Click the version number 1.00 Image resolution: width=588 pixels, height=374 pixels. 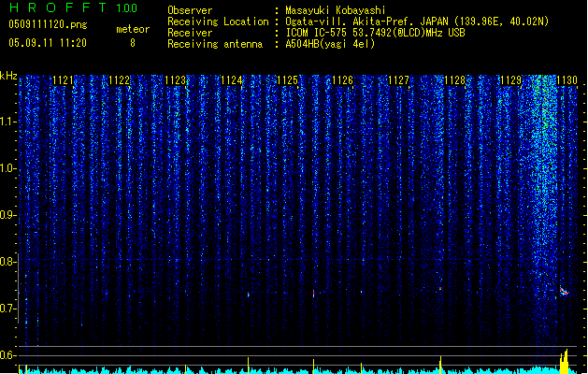126,8
